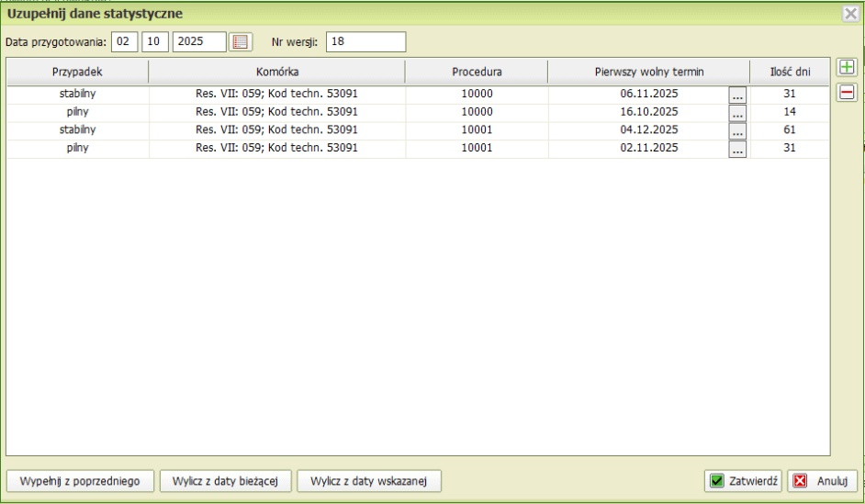Click the red minus remove row icon
Screen dimensions: 865x504
tap(847, 93)
